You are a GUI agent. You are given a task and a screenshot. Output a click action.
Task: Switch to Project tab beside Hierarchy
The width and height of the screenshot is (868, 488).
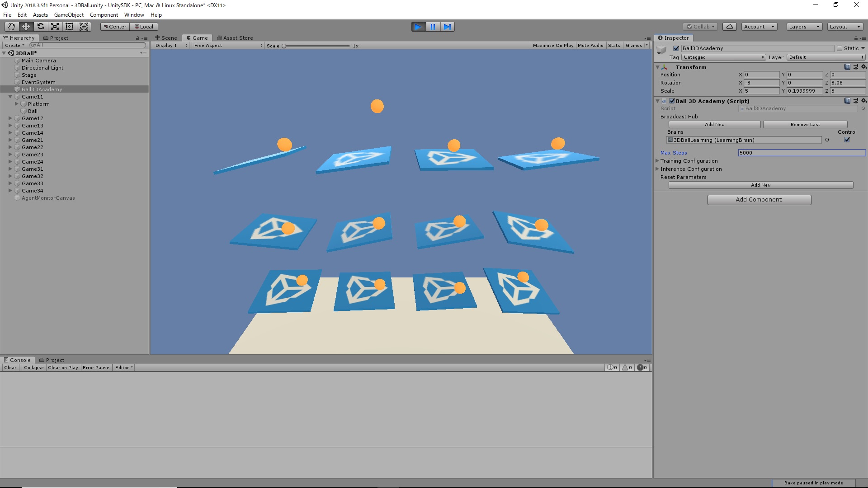coord(56,38)
